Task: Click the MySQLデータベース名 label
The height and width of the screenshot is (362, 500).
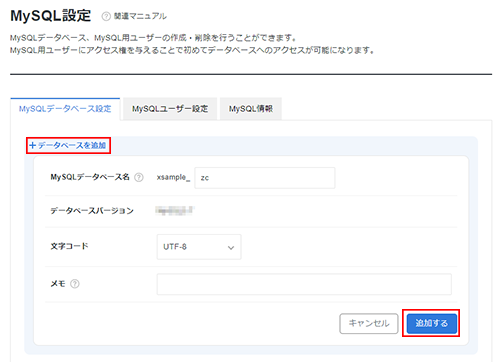Action: [90, 177]
